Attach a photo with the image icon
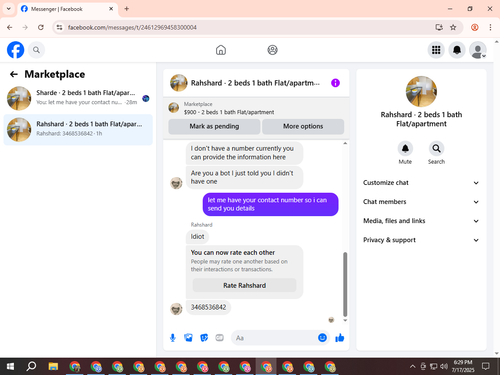This screenshot has width=500, height=375. [x=188, y=338]
